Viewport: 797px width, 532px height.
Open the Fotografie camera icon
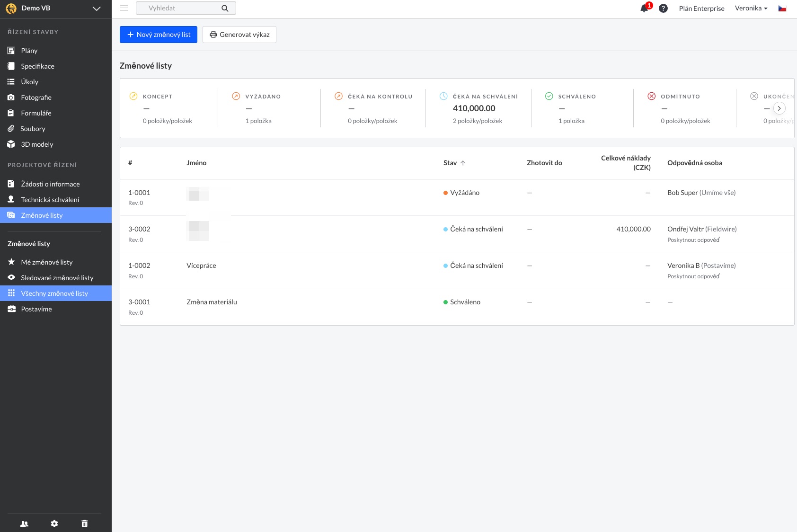(11, 97)
